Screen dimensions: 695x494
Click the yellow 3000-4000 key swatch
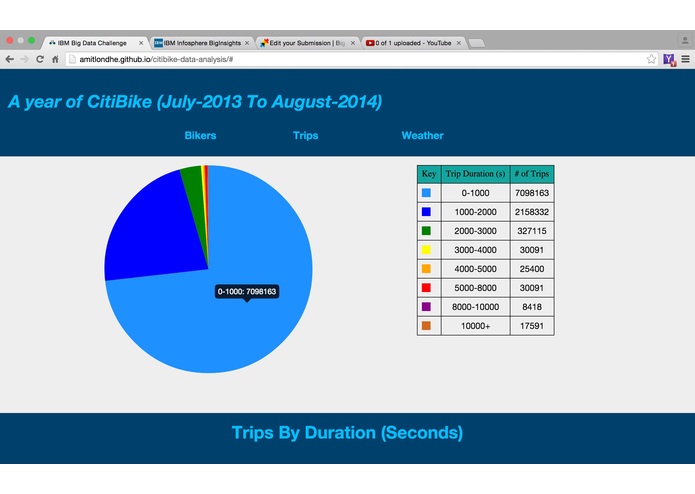pyautogui.click(x=426, y=250)
